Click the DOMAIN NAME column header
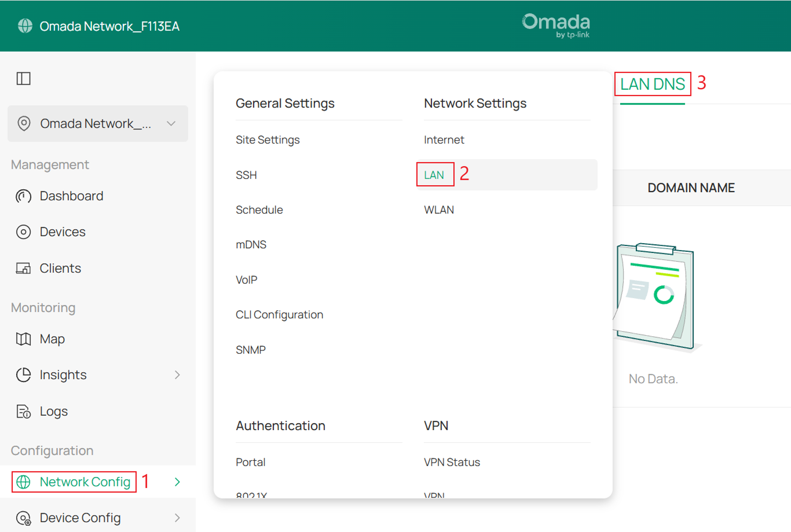The width and height of the screenshot is (791, 532). point(691,188)
